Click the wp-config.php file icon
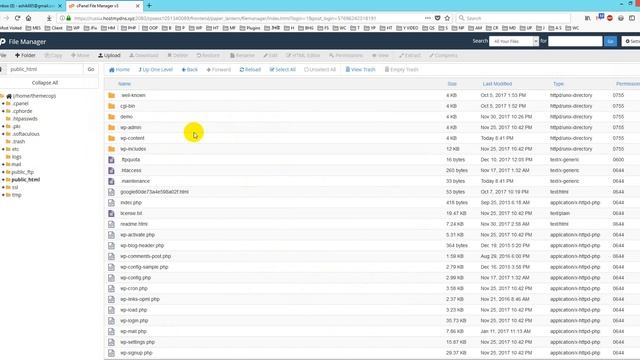Screen dimensions: 640x360 111,278
